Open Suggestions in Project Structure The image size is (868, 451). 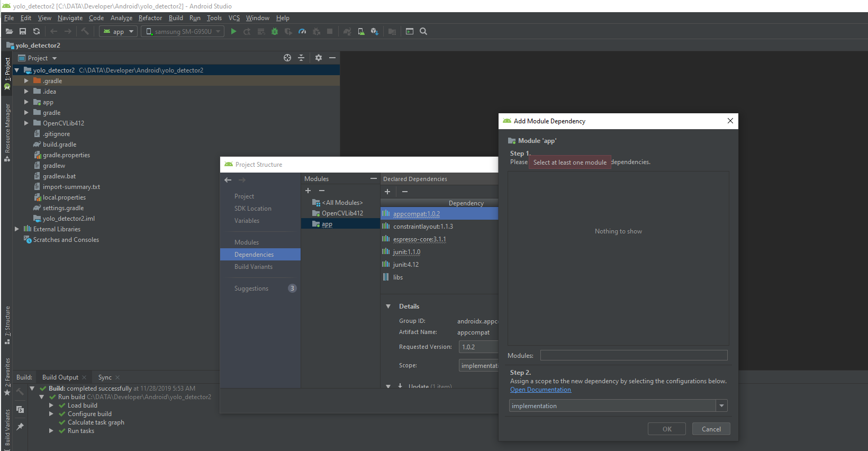[251, 288]
